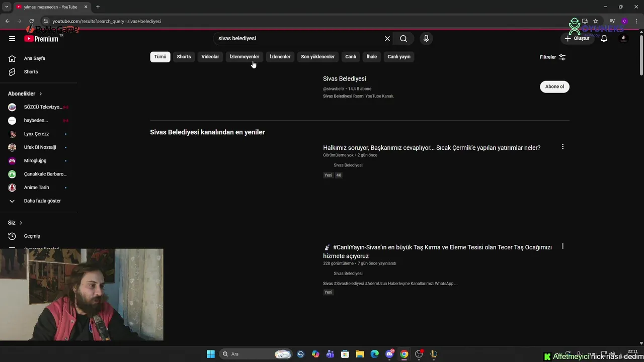Open the Halkımız soruyor, Başkanımız cevaplıyor video
This screenshot has width=644, height=362.
pyautogui.click(x=432, y=148)
